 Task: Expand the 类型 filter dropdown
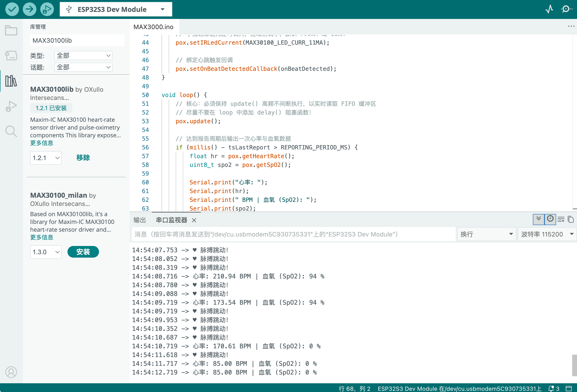point(83,55)
